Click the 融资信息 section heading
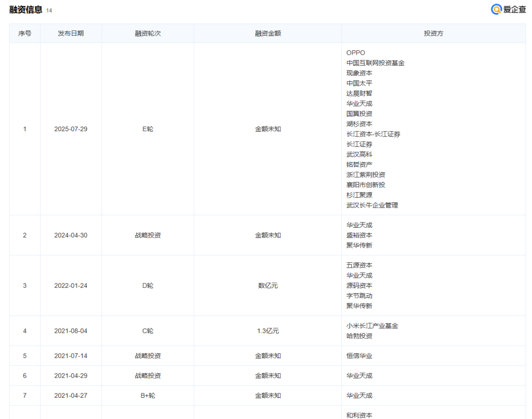The height and width of the screenshot is (419, 532). pos(26,10)
